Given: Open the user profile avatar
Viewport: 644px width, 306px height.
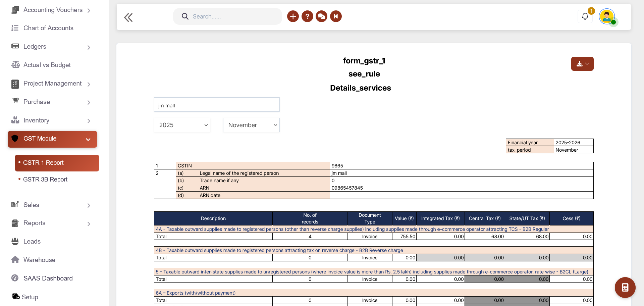Looking at the screenshot, I should (607, 16).
